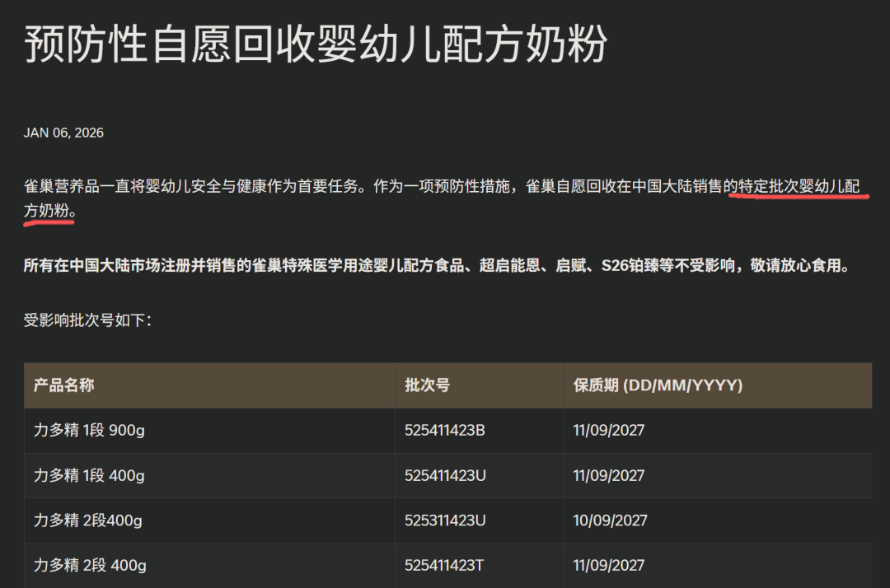Click the expiry date 10/09/2027
The height and width of the screenshot is (588, 890).
[610, 520]
